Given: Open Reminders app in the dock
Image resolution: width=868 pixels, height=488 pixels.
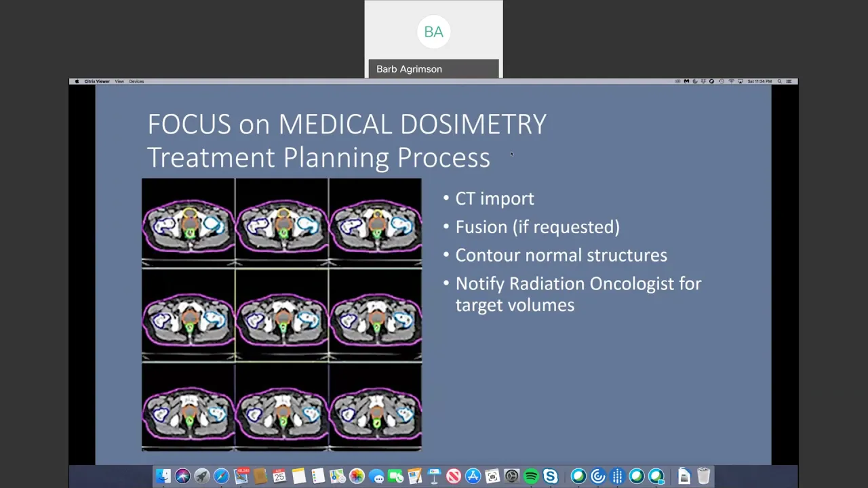Looking at the screenshot, I should [x=318, y=476].
